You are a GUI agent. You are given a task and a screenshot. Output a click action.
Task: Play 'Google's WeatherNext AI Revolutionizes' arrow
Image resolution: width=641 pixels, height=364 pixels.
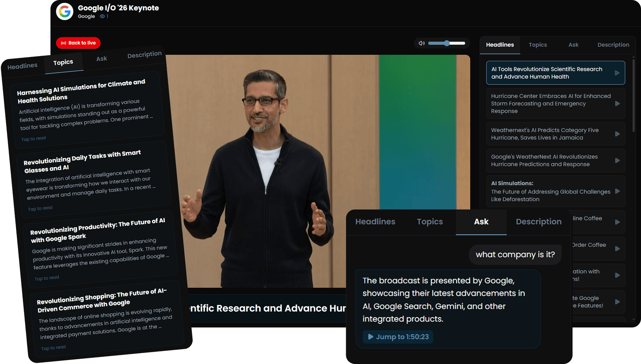coord(617,161)
